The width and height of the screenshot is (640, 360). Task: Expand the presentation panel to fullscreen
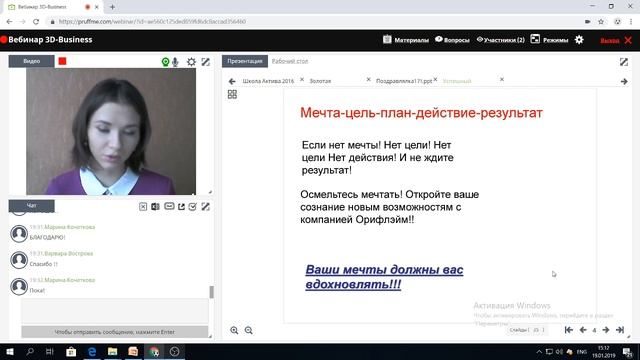(x=624, y=62)
